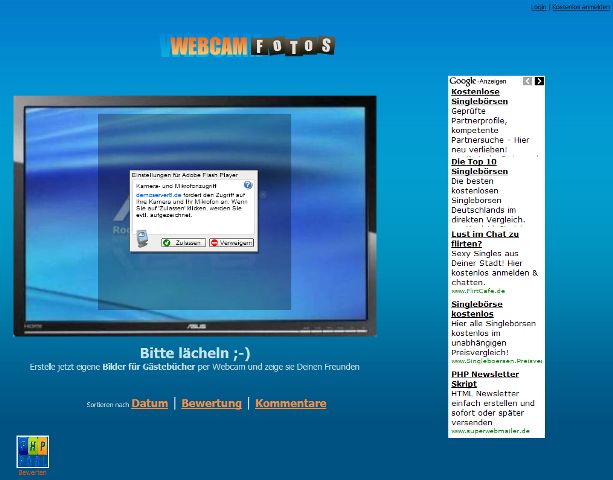Deny camera access with Verweigern button
613x480 pixels.
click(231, 242)
